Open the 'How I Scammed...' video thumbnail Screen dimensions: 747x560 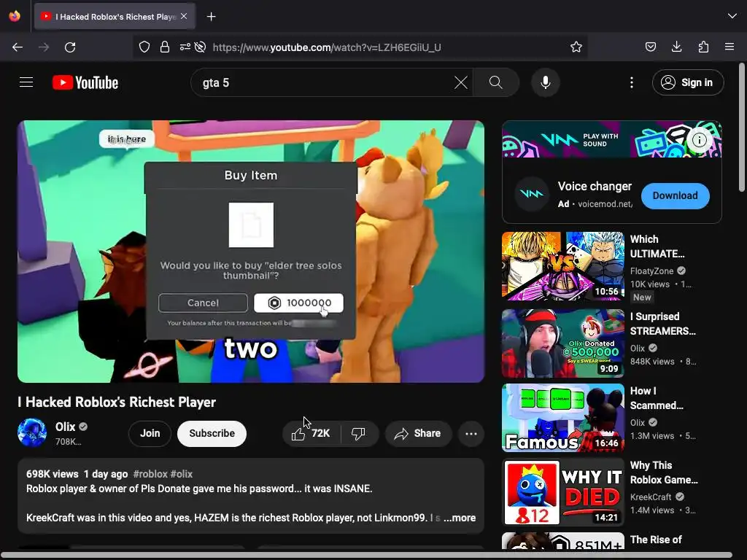(x=562, y=418)
